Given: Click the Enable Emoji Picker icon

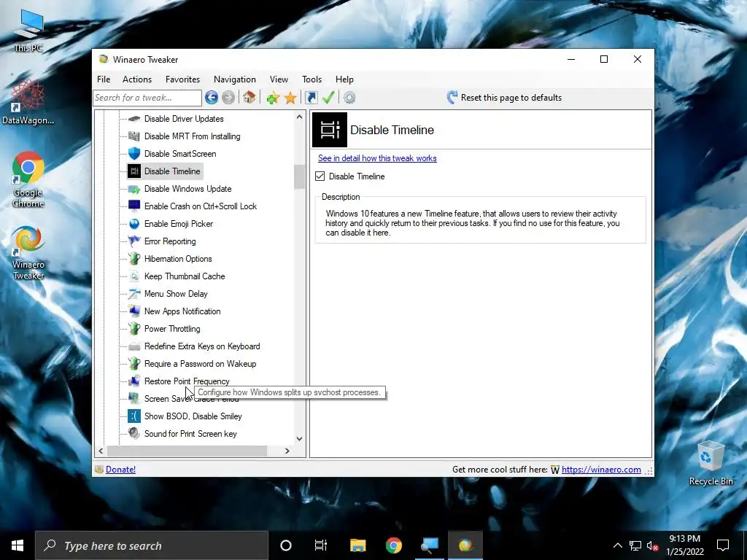Looking at the screenshot, I should click(134, 224).
